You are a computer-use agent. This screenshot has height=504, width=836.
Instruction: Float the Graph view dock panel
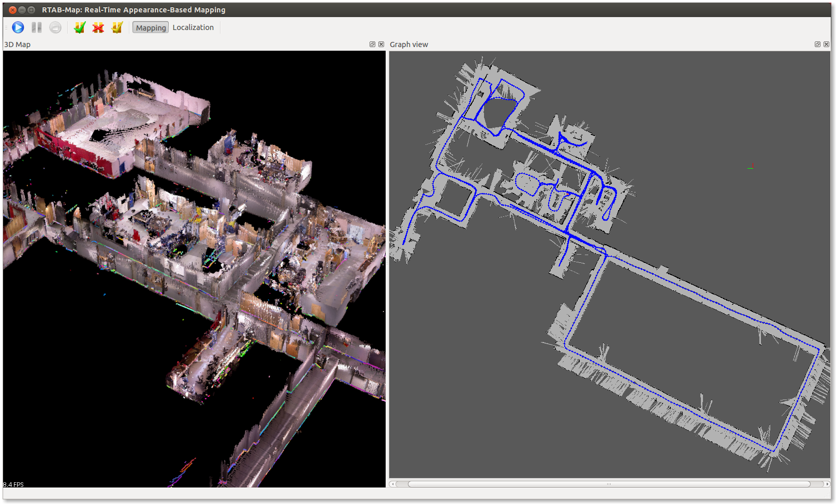[x=817, y=45]
